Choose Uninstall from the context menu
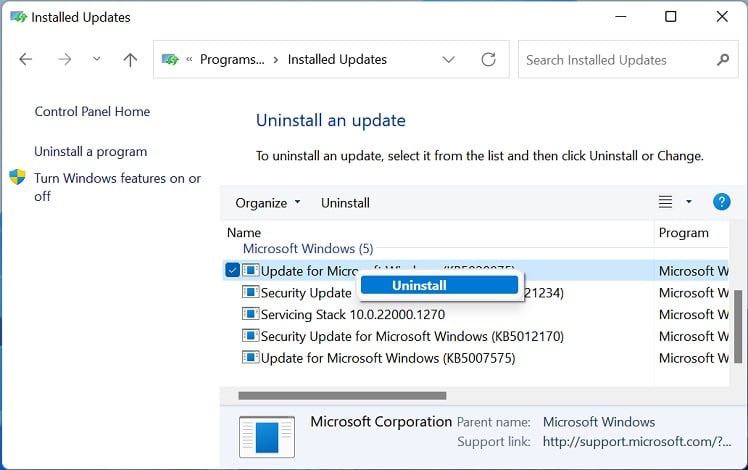Image resolution: width=748 pixels, height=470 pixels. click(x=439, y=285)
